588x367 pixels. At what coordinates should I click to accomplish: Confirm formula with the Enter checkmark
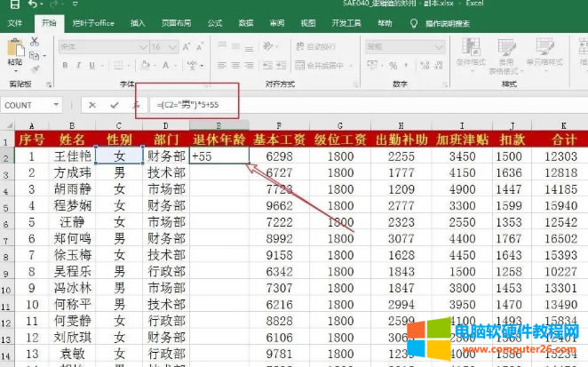point(114,105)
